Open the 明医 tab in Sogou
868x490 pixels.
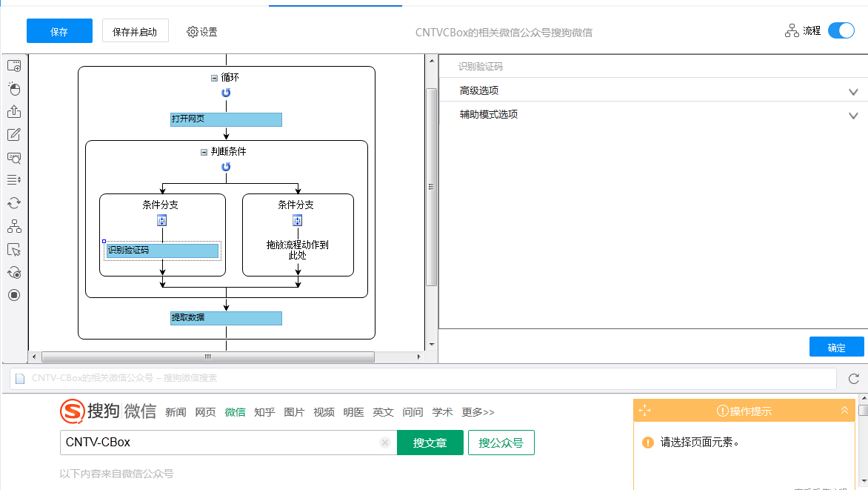coord(353,412)
